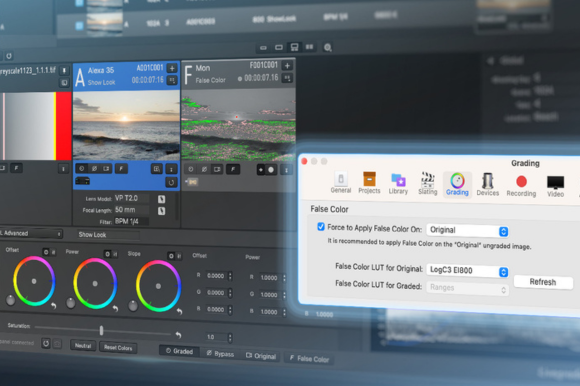Open the Projects preferences tab
The image size is (580, 386).
point(369,183)
